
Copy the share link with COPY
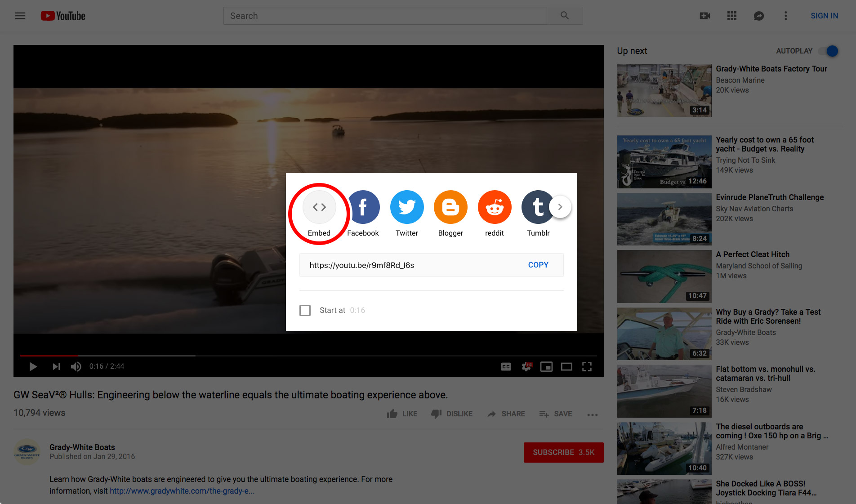[538, 265]
